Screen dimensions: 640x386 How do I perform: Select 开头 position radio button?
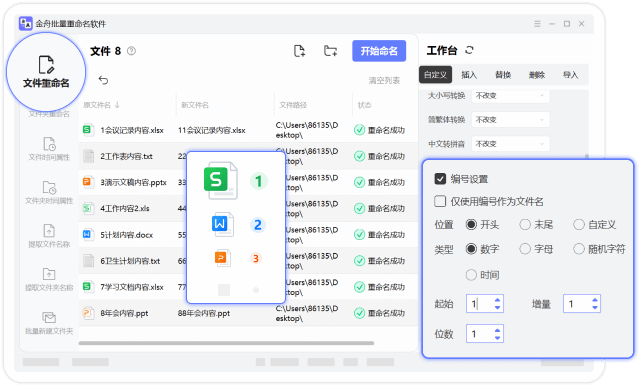pos(471,224)
